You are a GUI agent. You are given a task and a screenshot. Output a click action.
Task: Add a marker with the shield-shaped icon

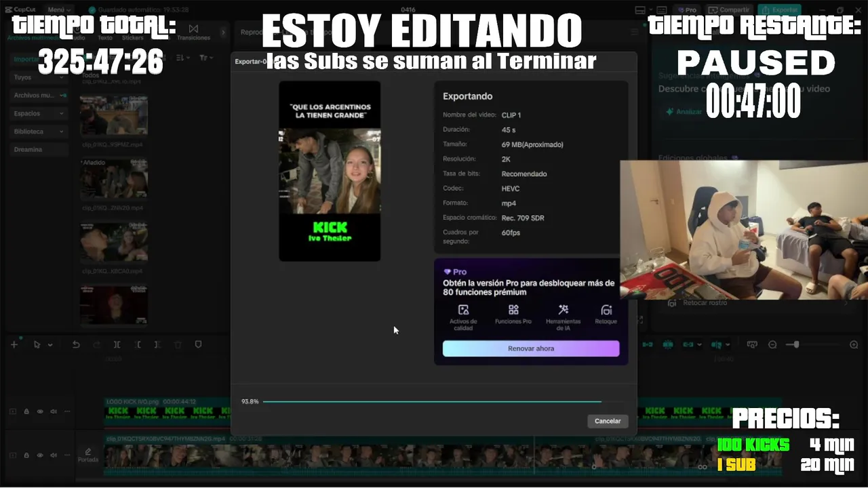click(199, 344)
